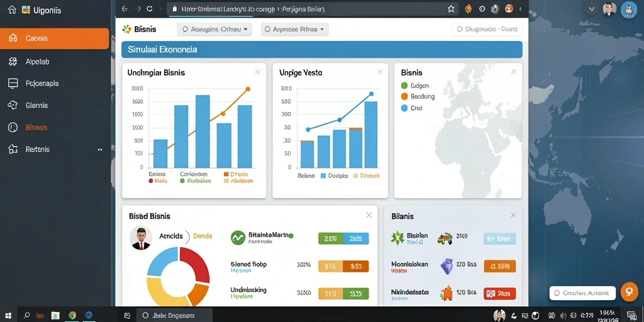Open the orange chat bubble button

click(x=629, y=291)
